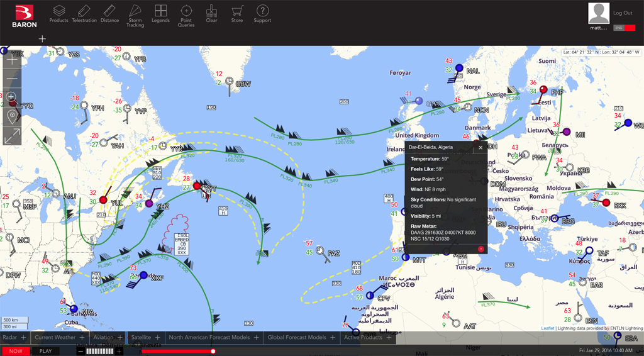The image size is (644, 356).
Task: Open the Support help icon
Action: pyautogui.click(x=262, y=14)
